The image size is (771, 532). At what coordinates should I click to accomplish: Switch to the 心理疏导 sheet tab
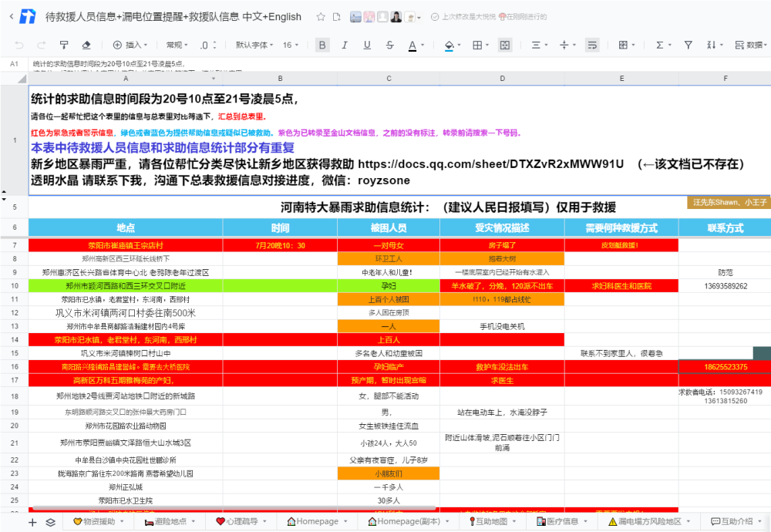[241, 521]
